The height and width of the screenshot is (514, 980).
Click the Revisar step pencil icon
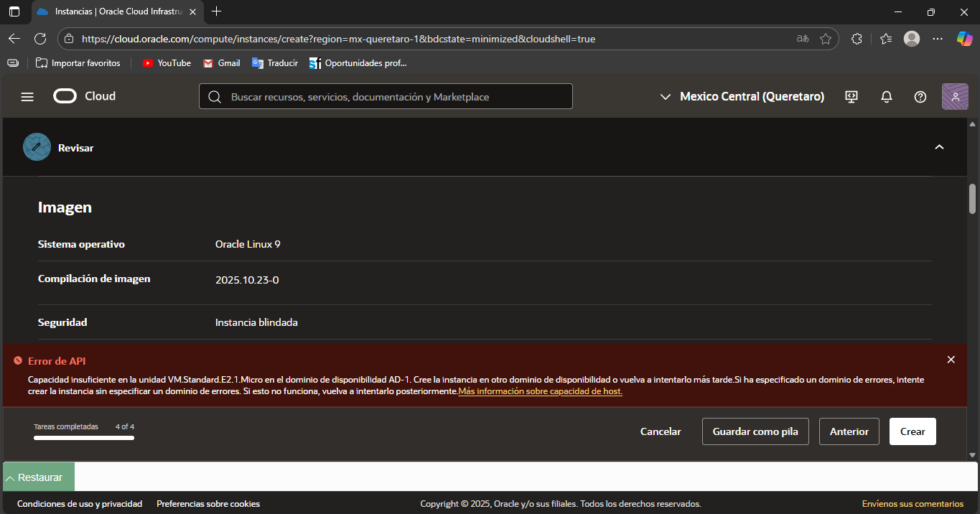(x=37, y=147)
